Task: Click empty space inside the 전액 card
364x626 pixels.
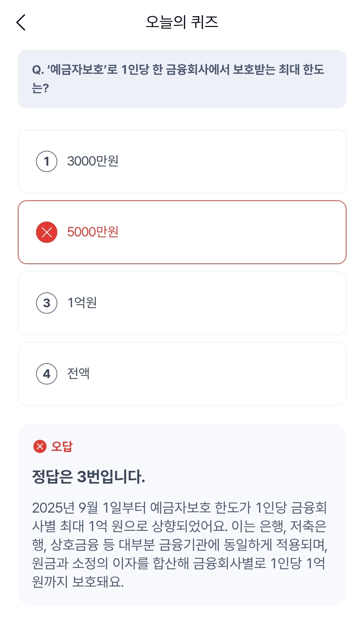Action: 236,374
